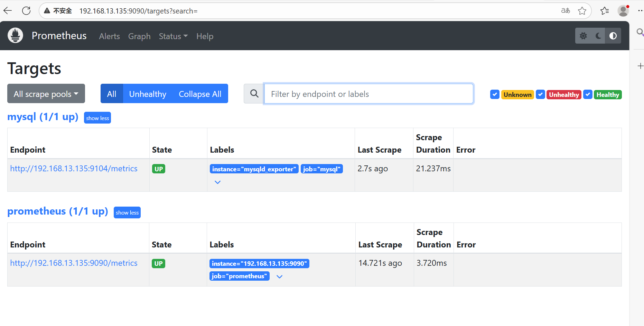Click the mysql (1/1 up) heading
The height and width of the screenshot is (326, 644).
43,117
